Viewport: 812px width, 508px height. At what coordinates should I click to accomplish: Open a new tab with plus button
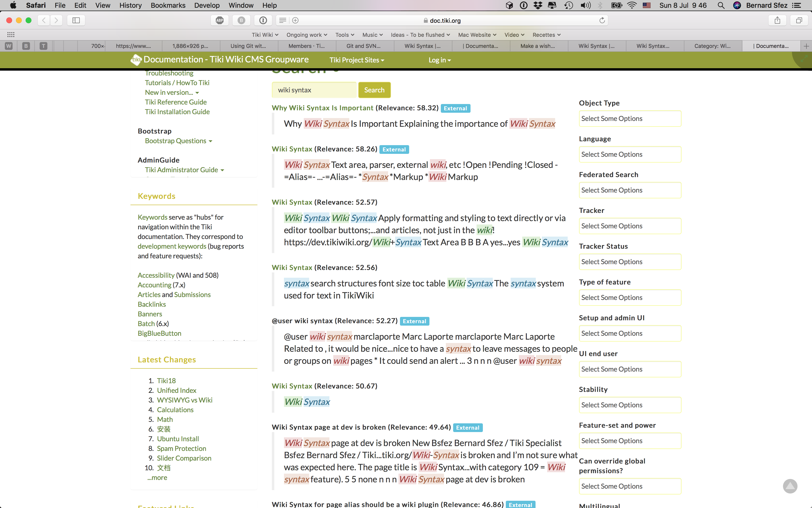pos(806,46)
